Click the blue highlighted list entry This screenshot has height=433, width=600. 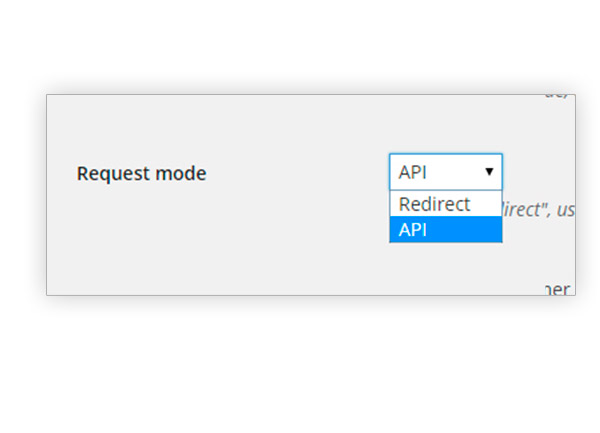point(445,230)
